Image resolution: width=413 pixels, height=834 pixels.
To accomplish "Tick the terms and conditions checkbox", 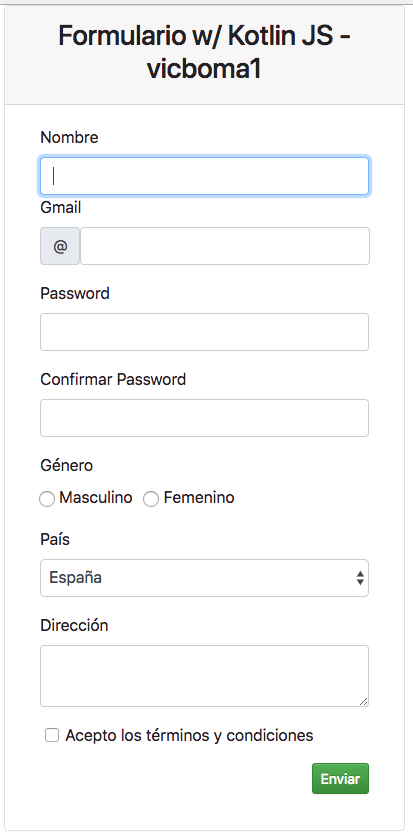I will tap(52, 736).
